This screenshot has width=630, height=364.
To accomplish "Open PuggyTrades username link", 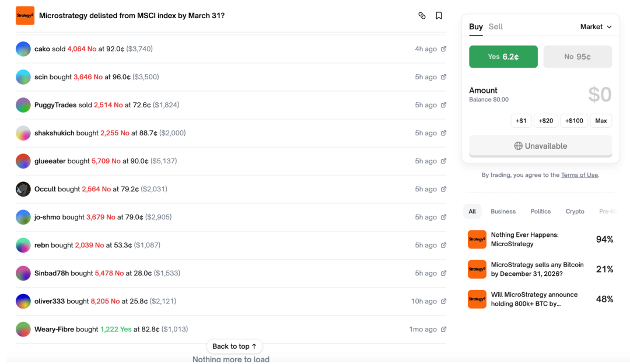I will coord(55,105).
